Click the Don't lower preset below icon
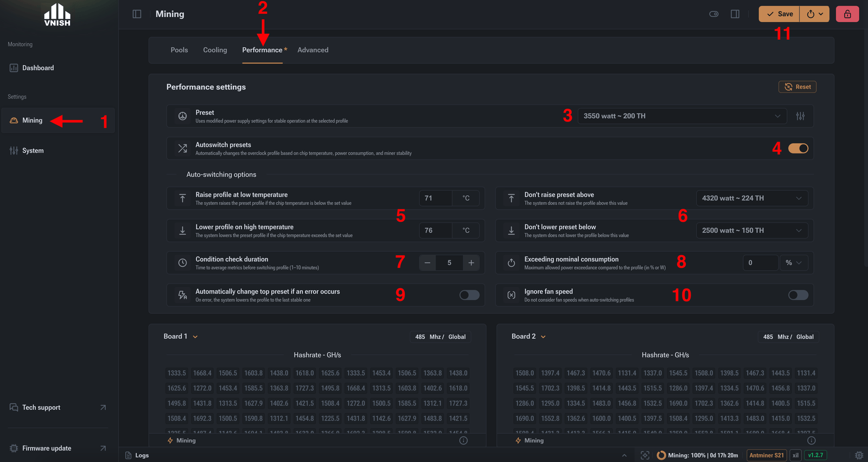Image resolution: width=868 pixels, height=462 pixels. click(x=512, y=230)
